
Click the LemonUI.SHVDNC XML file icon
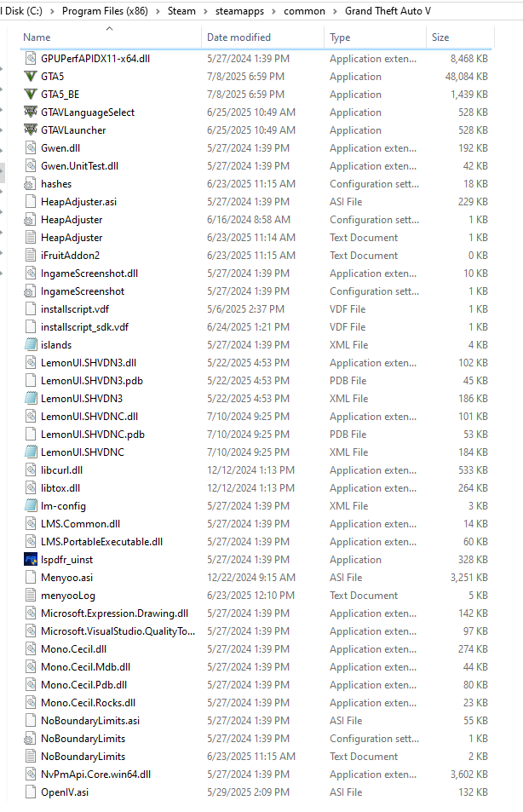[31, 452]
